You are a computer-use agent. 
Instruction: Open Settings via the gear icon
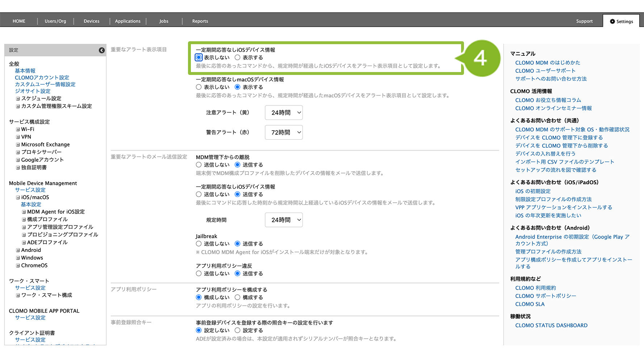coord(612,21)
